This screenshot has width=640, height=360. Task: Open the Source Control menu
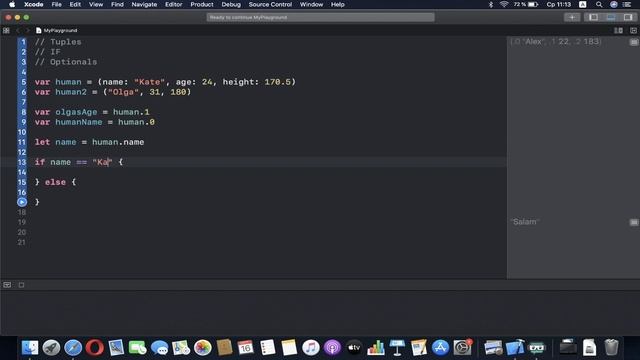click(270, 4)
